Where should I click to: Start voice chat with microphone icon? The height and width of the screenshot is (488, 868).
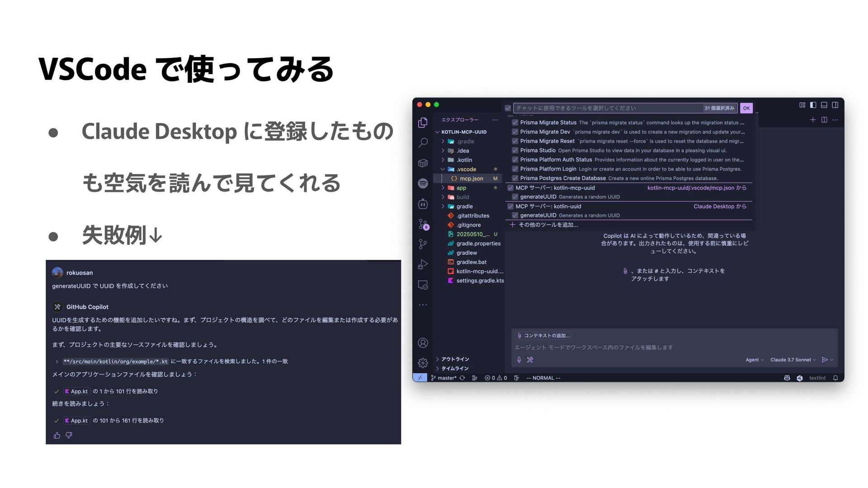click(x=519, y=360)
